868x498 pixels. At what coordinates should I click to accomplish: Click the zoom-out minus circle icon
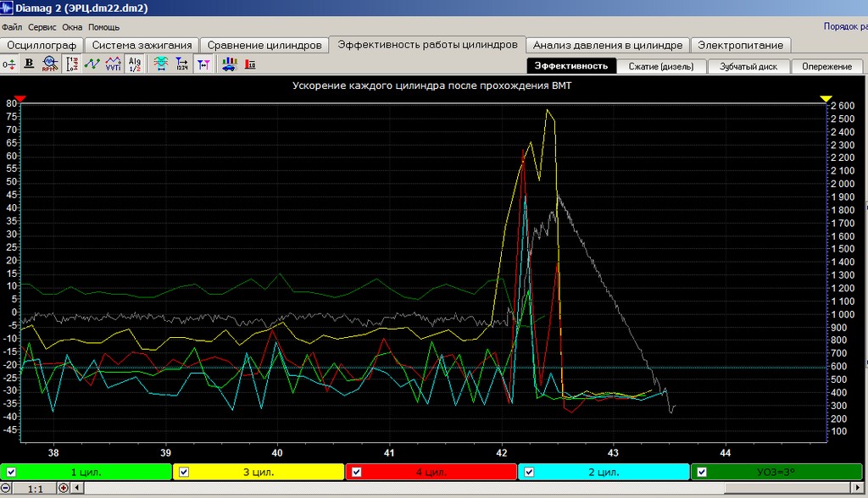coord(6,488)
